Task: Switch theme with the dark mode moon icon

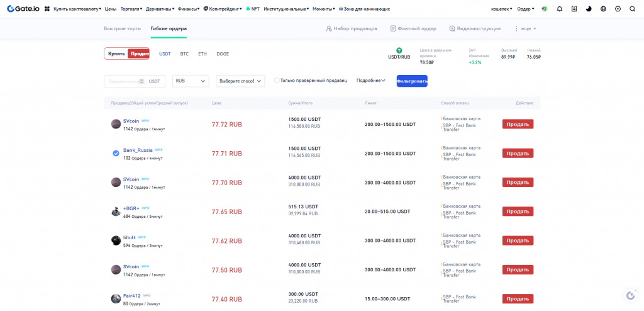Action: click(589, 9)
